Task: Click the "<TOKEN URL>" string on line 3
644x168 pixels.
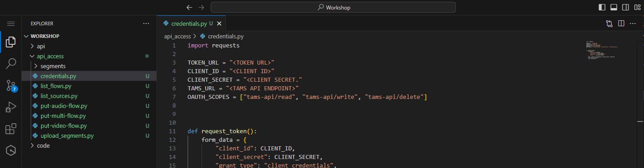Action: (x=252, y=63)
